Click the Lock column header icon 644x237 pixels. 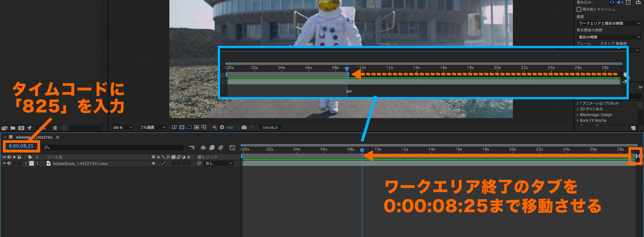pyautogui.click(x=19, y=157)
